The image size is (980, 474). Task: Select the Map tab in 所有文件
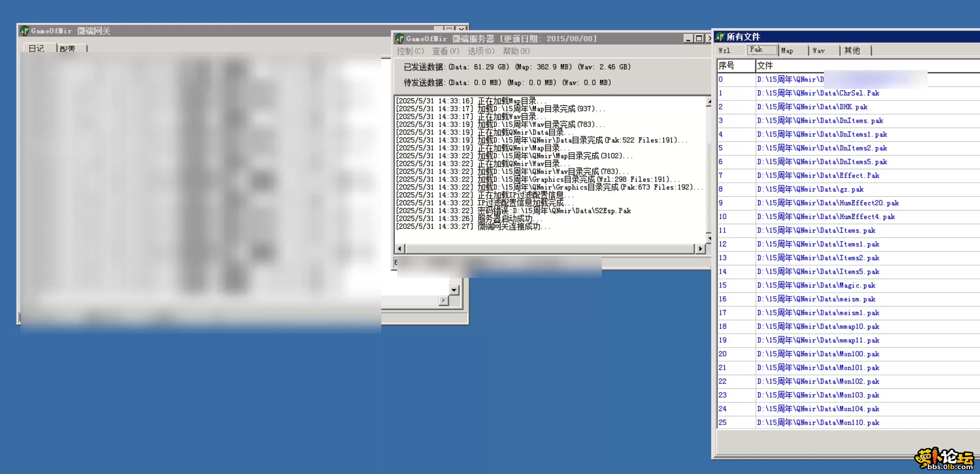pyautogui.click(x=793, y=51)
